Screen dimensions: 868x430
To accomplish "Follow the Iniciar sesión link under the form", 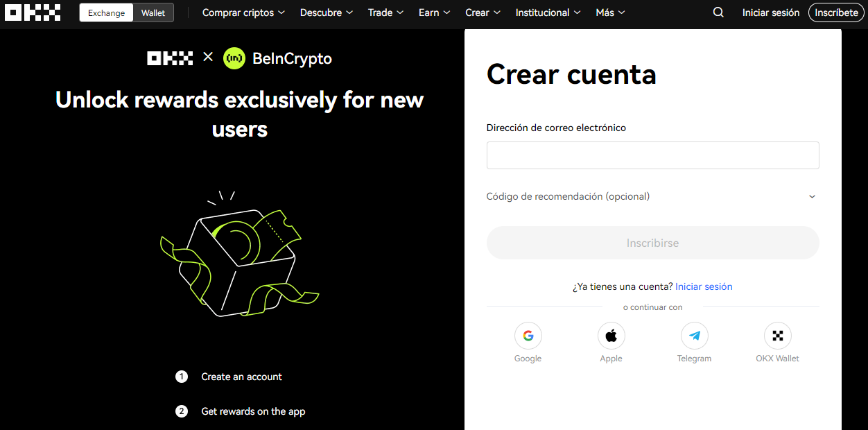I will click(x=704, y=286).
